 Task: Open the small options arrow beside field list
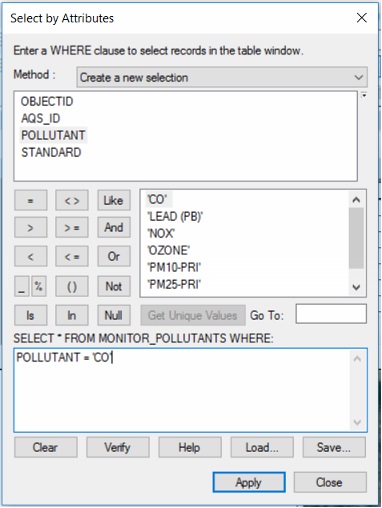[364, 95]
